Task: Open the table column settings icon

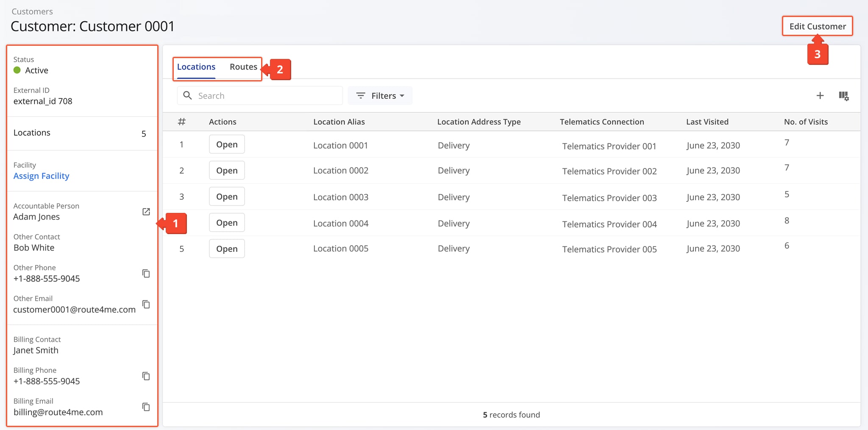Action: coord(844,96)
